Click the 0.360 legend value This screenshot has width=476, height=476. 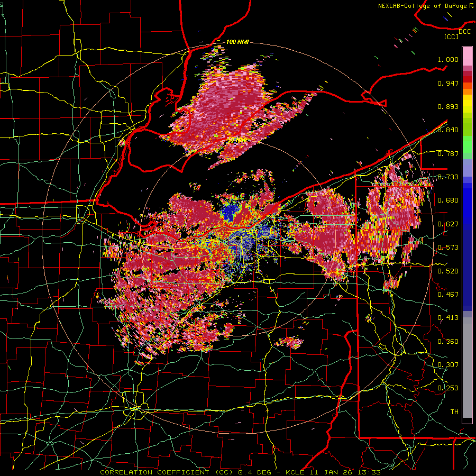pyautogui.click(x=448, y=342)
